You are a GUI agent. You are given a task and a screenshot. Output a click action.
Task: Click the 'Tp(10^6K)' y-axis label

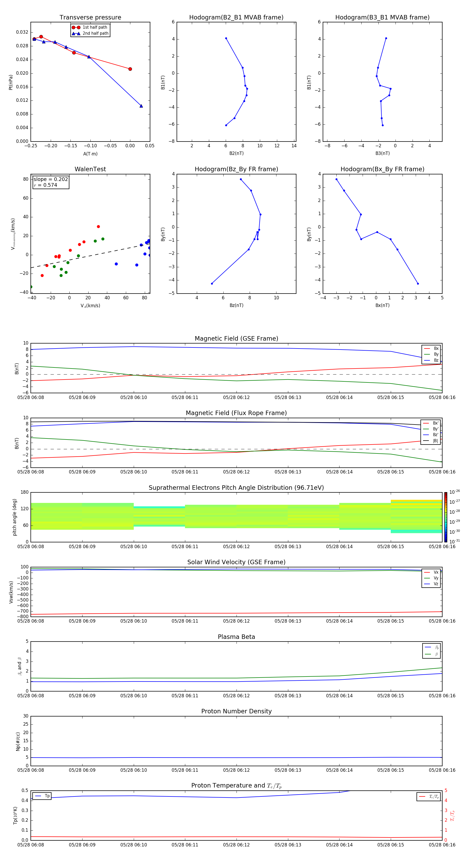tap(15, 815)
